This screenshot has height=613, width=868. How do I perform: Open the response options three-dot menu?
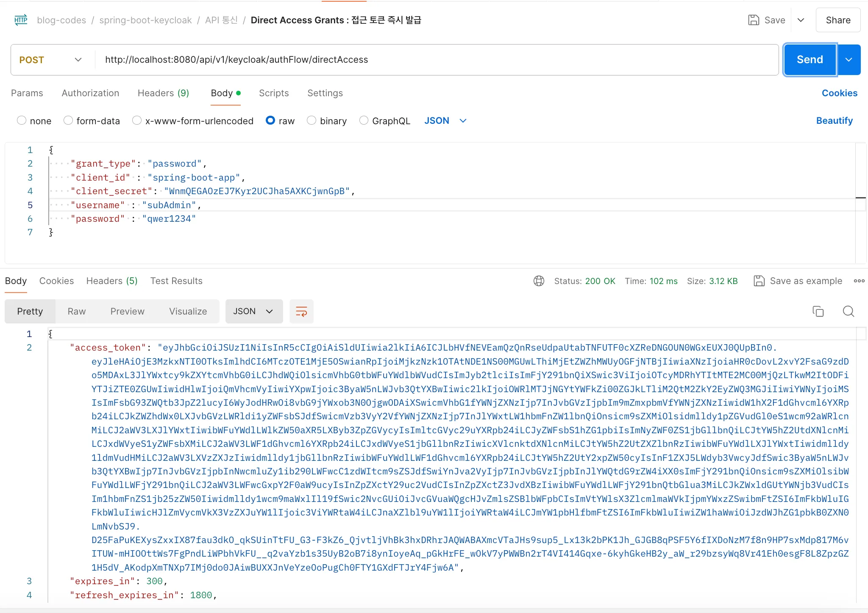click(860, 281)
